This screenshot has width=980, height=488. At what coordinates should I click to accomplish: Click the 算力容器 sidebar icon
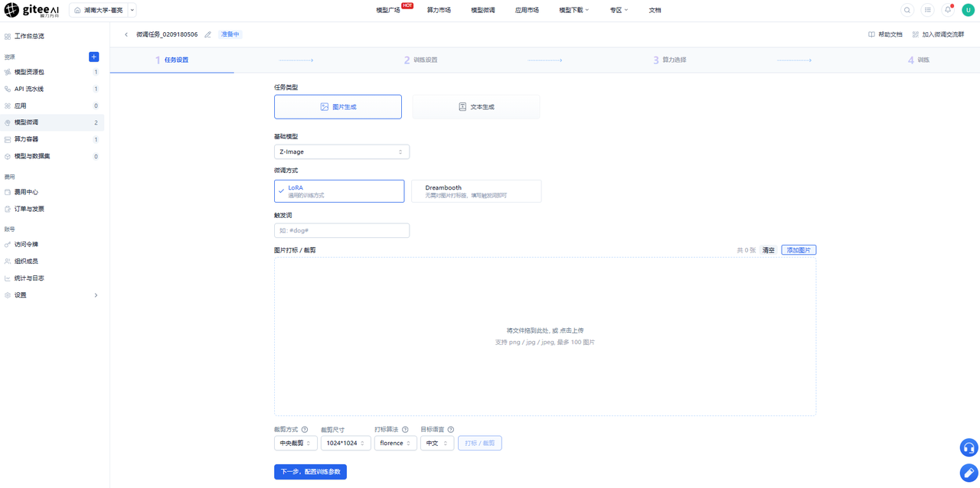8,139
